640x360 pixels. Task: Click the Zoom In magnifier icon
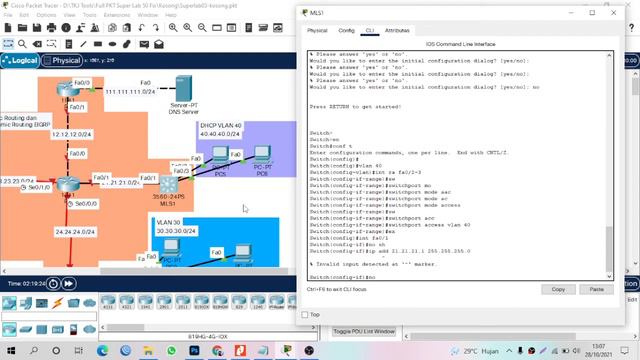click(173, 28)
